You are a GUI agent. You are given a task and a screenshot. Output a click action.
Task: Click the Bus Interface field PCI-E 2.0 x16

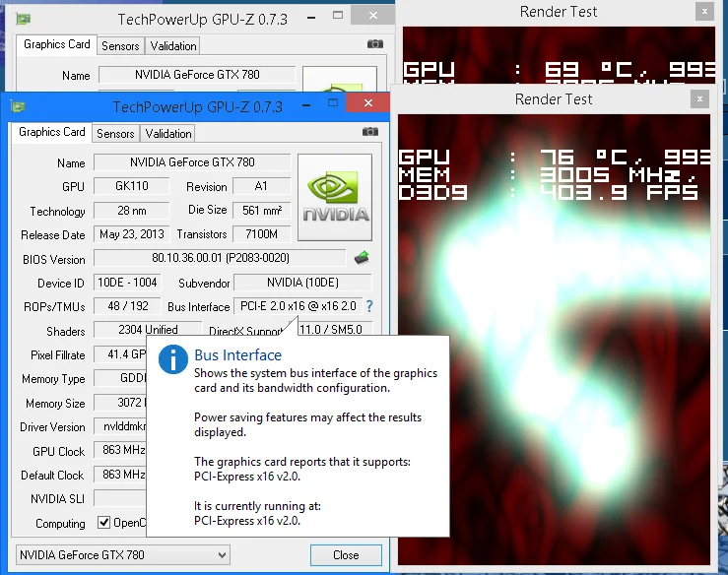tap(298, 306)
